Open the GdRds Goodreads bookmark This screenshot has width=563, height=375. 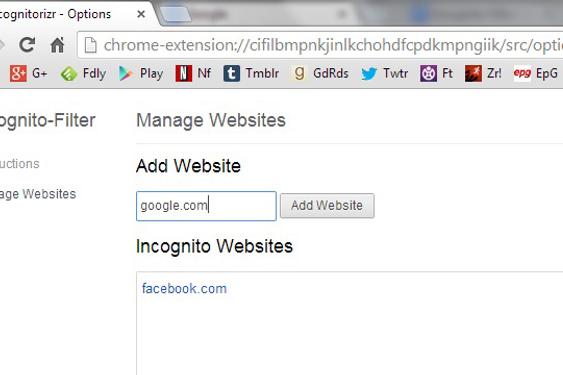point(320,74)
